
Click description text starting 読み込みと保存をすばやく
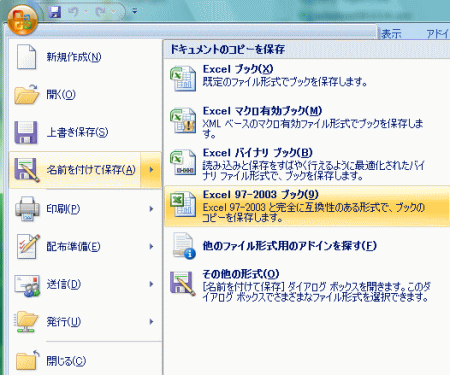[314, 170]
